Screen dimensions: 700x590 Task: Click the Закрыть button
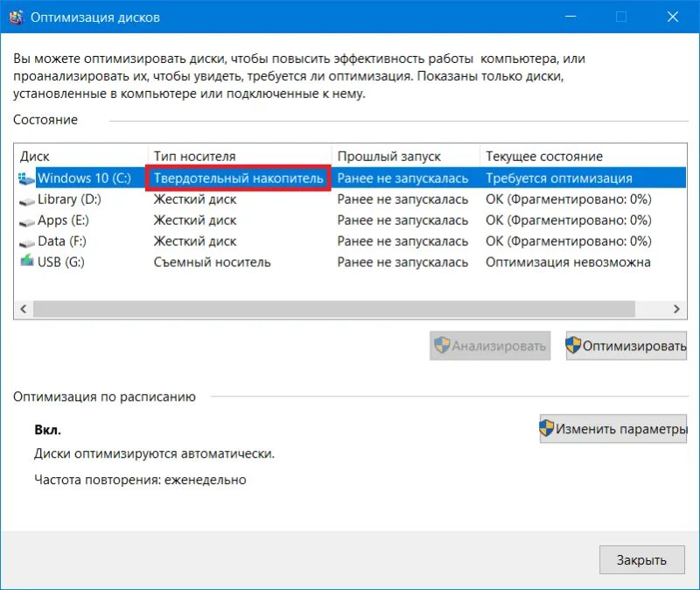pyautogui.click(x=642, y=559)
